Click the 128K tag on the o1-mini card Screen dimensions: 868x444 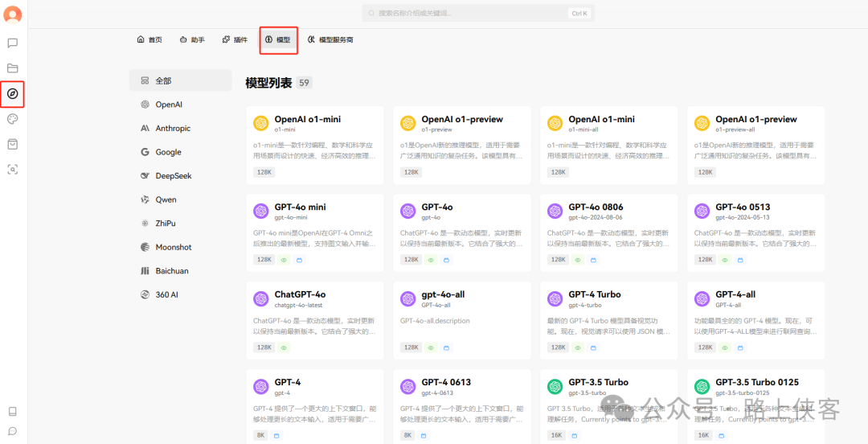pos(264,172)
